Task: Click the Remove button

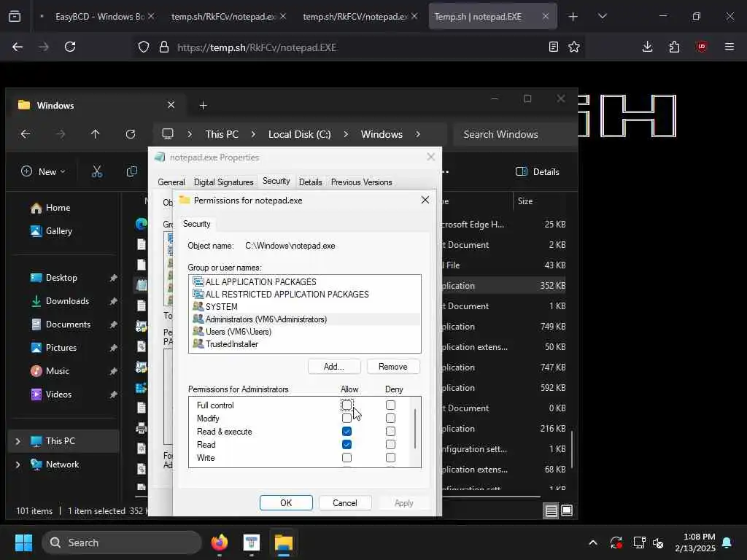Action: [x=393, y=367]
